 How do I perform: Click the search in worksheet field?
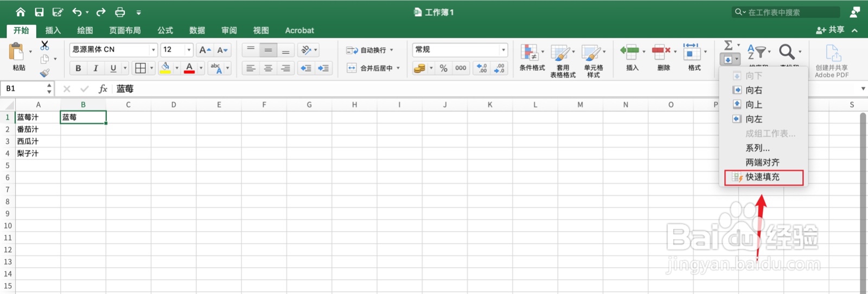[787, 12]
